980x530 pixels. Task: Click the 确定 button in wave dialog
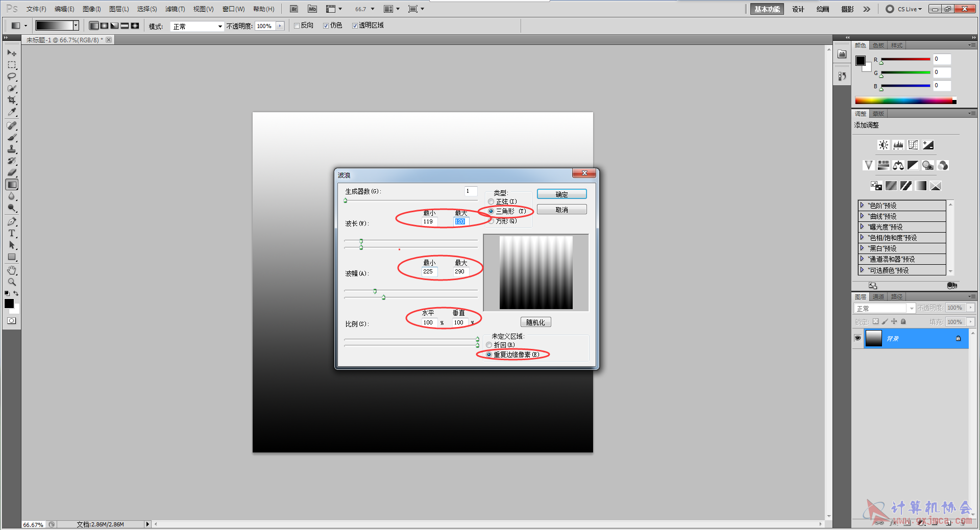point(561,194)
